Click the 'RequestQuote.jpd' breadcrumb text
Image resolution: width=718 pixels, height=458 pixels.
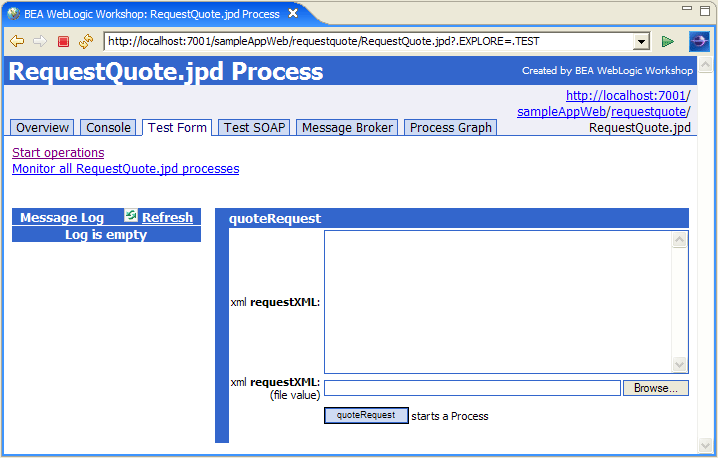point(640,127)
